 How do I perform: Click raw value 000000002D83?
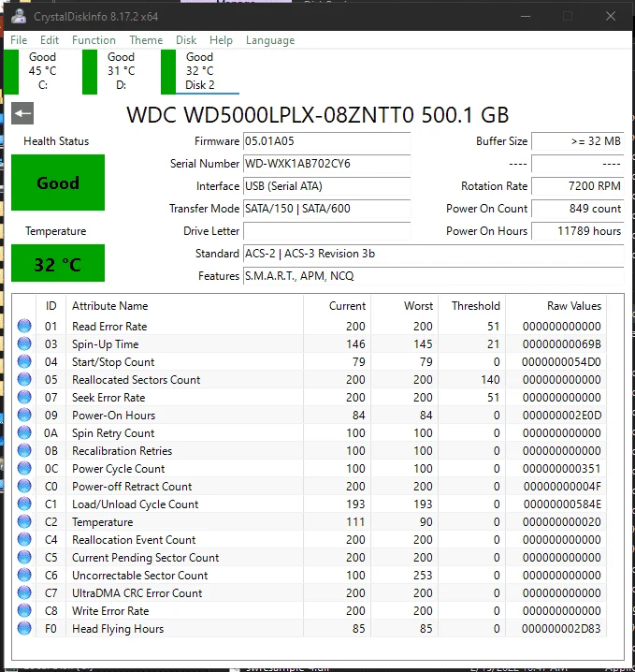click(x=561, y=629)
